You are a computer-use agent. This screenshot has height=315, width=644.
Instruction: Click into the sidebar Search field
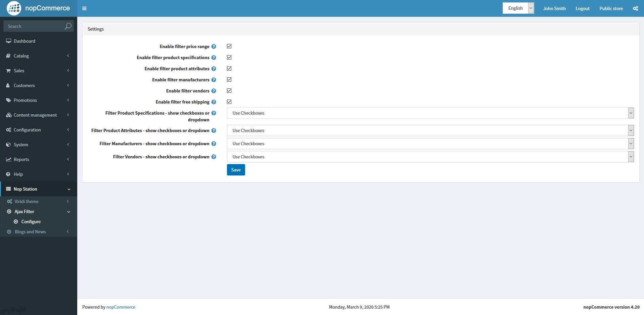pyautogui.click(x=34, y=26)
